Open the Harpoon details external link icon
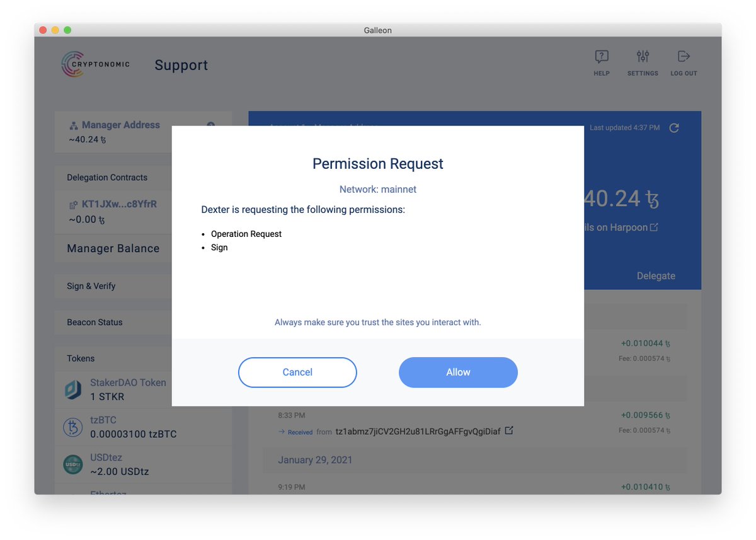Screen dimensions: 756x540 click(x=654, y=227)
